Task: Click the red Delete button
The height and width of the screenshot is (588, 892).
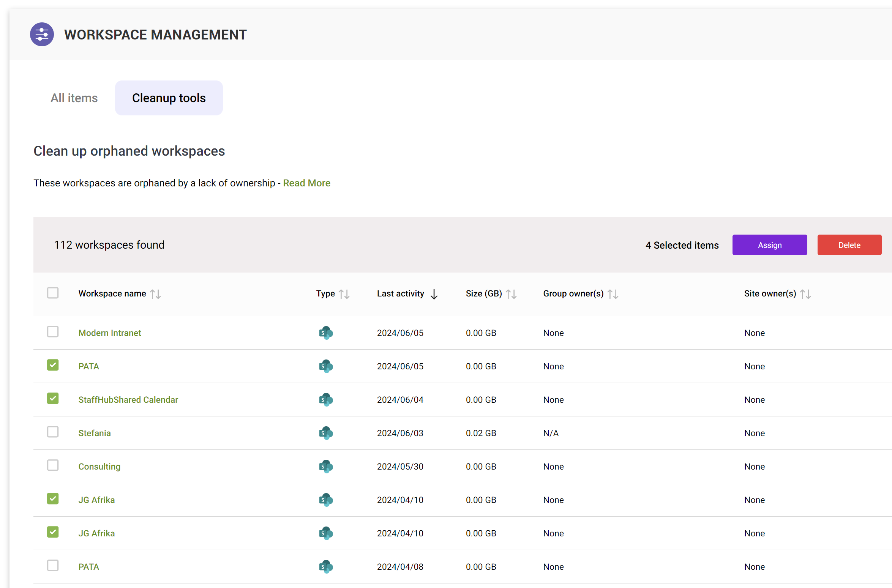Action: point(849,245)
